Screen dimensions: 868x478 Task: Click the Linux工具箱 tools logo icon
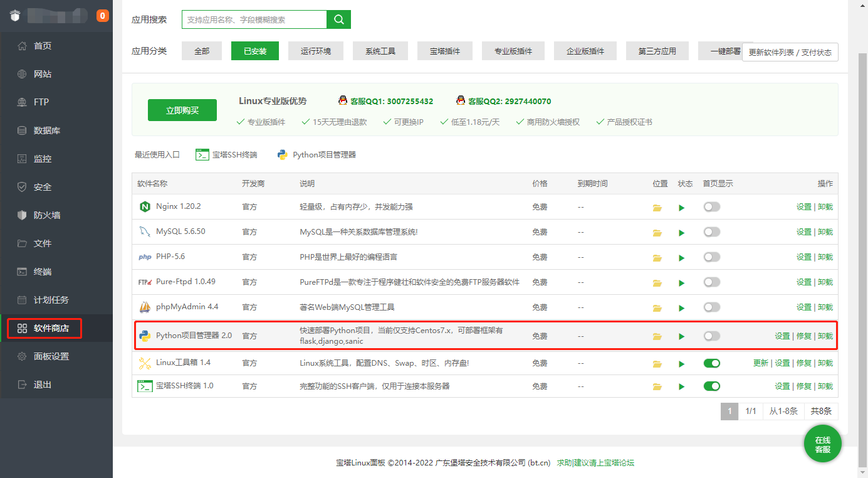145,363
